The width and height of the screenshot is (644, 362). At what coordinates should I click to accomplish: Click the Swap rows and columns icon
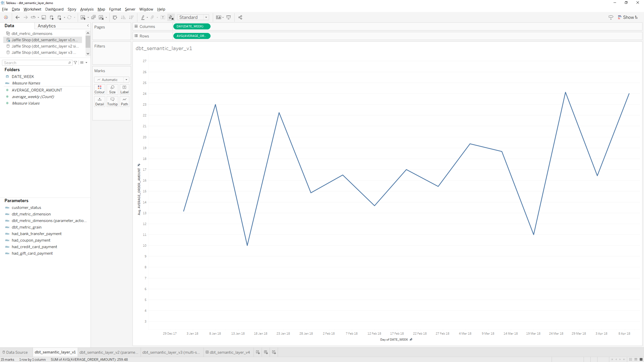pyautogui.click(x=115, y=17)
